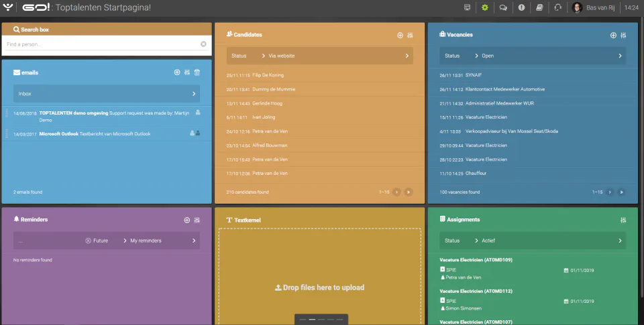The width and height of the screenshot is (644, 325).
Task: Open the green settings gear
Action: (485, 7)
